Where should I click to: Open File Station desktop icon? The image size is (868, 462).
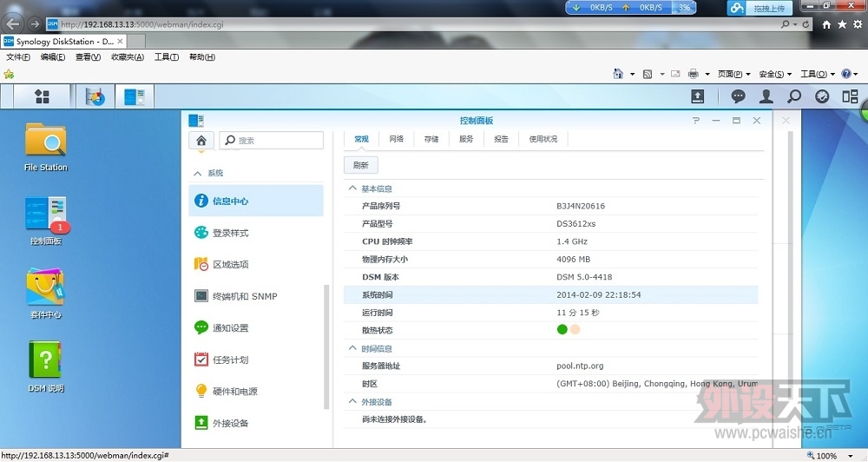pyautogui.click(x=46, y=147)
